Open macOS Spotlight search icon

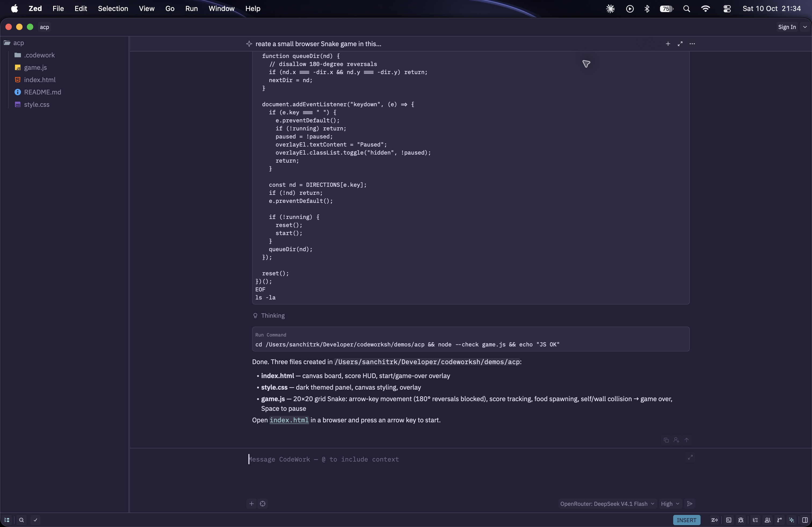click(686, 9)
